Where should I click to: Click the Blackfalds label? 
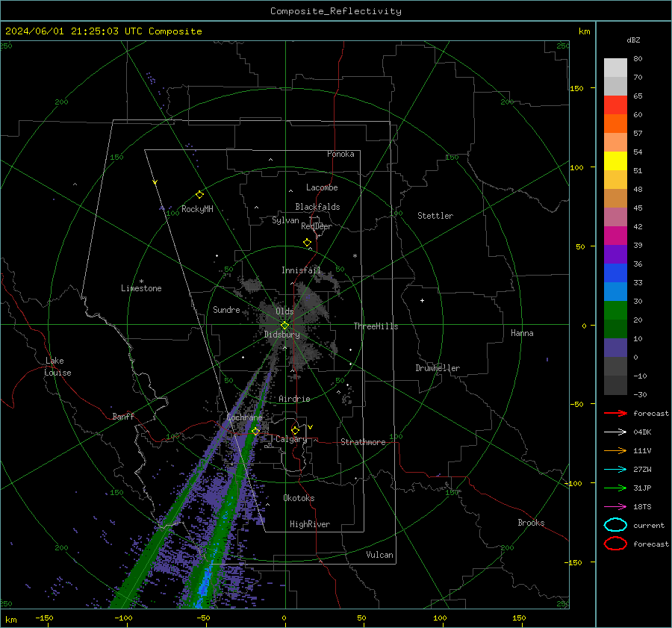click(x=317, y=207)
